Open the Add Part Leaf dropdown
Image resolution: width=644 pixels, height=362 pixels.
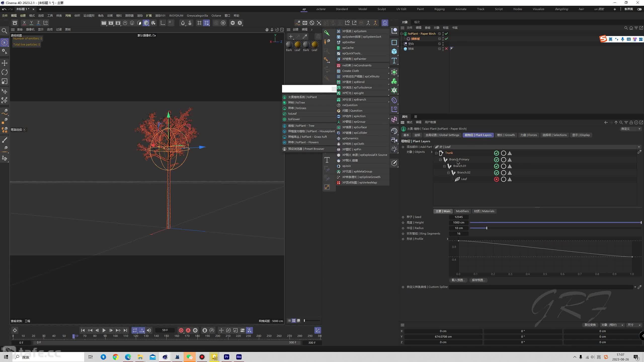point(537,147)
